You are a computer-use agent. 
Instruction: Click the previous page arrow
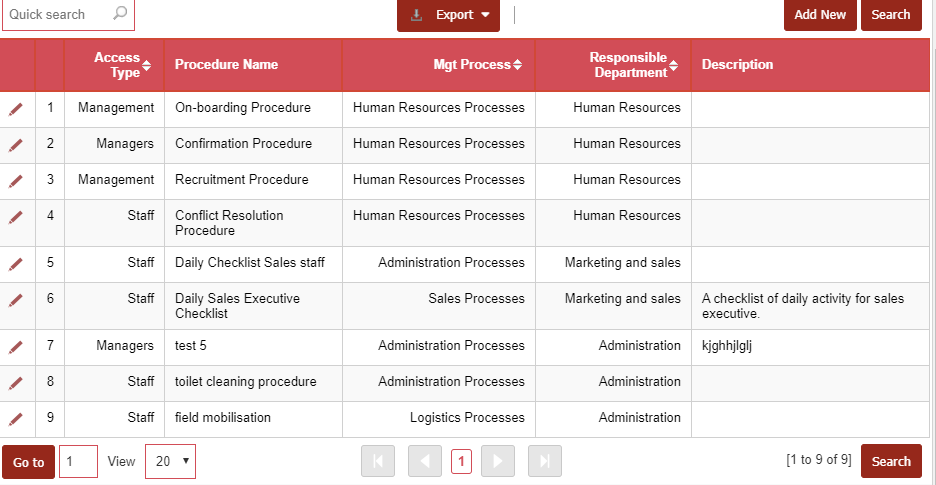coord(424,461)
